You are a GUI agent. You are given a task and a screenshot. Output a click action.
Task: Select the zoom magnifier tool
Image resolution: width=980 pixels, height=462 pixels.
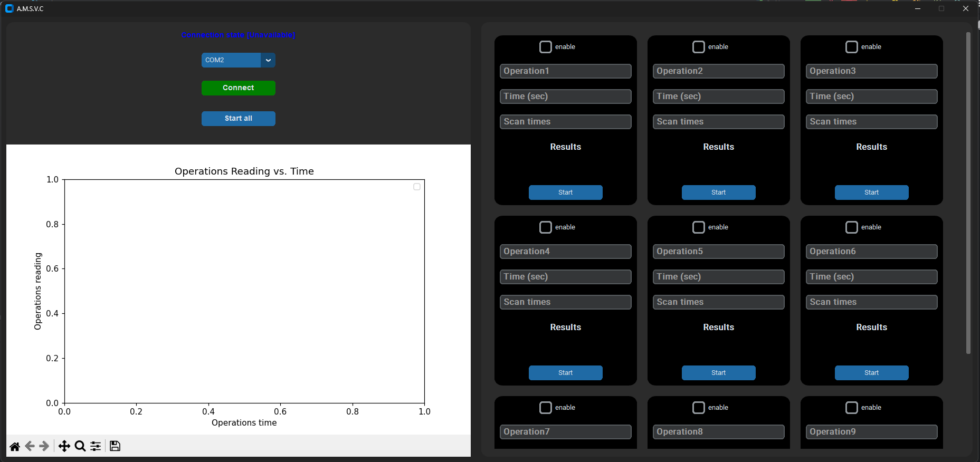(80, 446)
